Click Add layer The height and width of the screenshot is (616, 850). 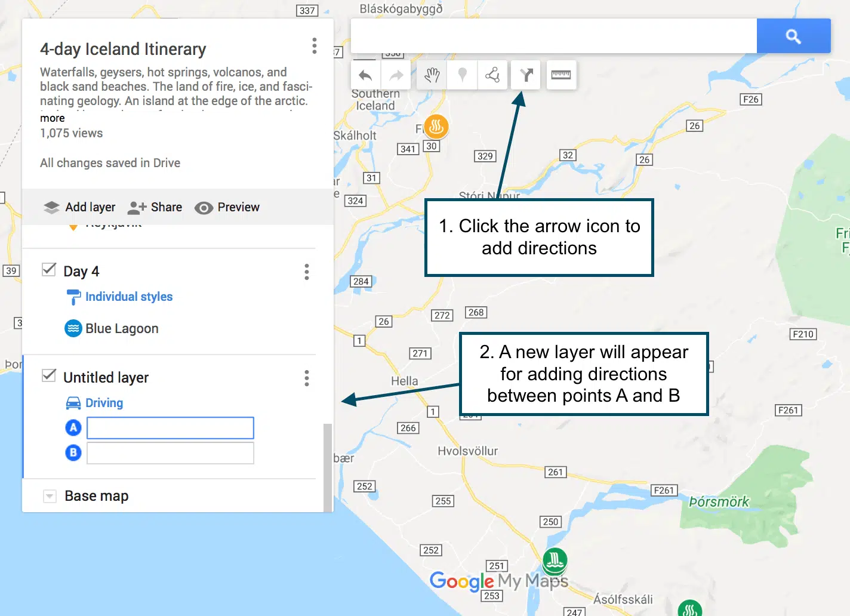pos(79,207)
